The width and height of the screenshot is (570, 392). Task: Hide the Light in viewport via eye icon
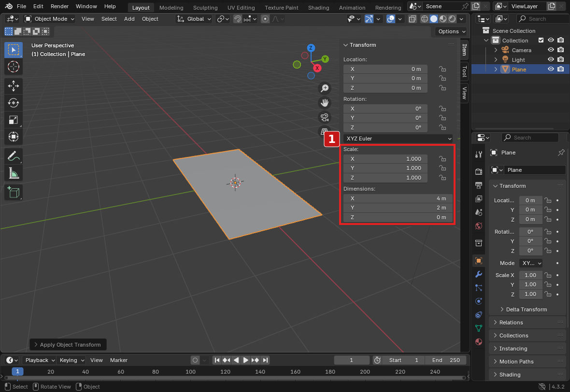tap(551, 59)
